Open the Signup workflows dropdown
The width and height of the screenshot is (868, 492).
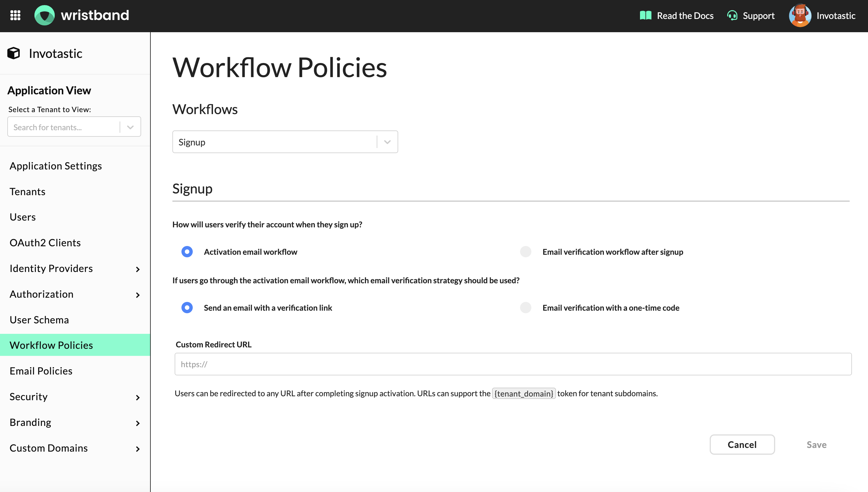click(x=285, y=142)
